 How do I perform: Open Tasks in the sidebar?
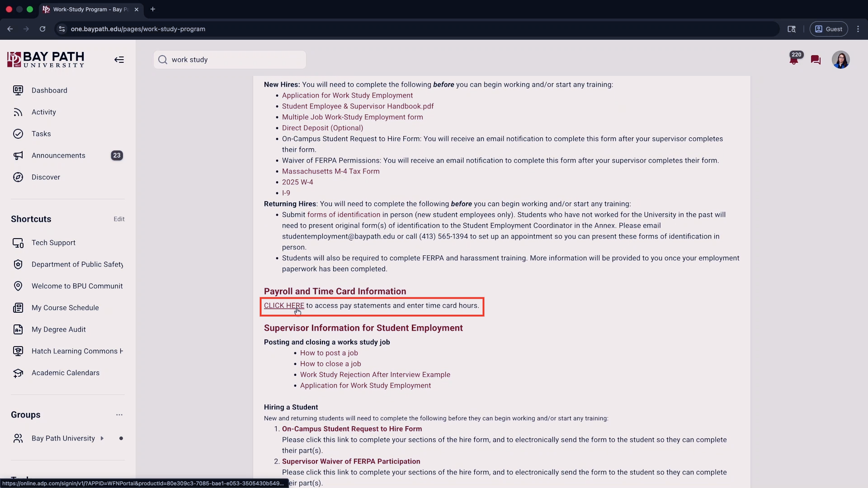(41, 134)
